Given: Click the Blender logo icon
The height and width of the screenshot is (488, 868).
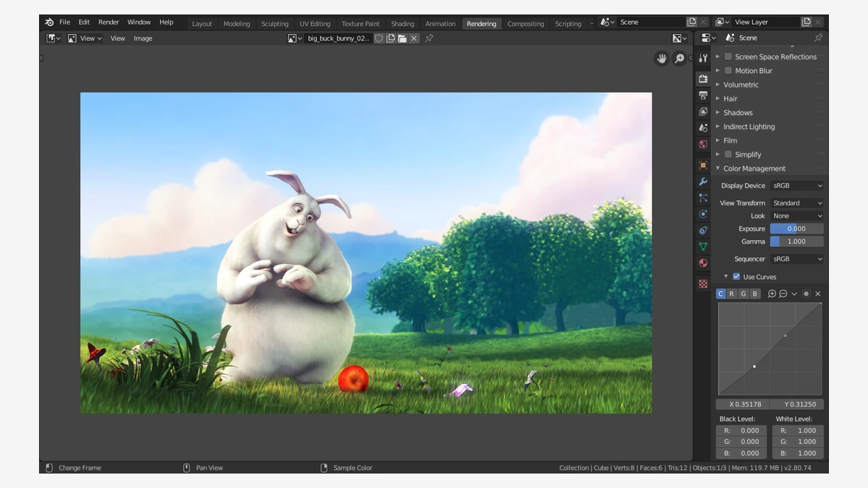Looking at the screenshot, I should tap(49, 22).
